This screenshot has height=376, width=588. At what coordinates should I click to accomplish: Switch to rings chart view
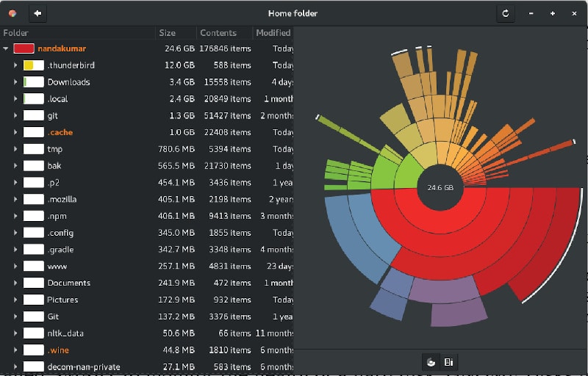coord(431,361)
